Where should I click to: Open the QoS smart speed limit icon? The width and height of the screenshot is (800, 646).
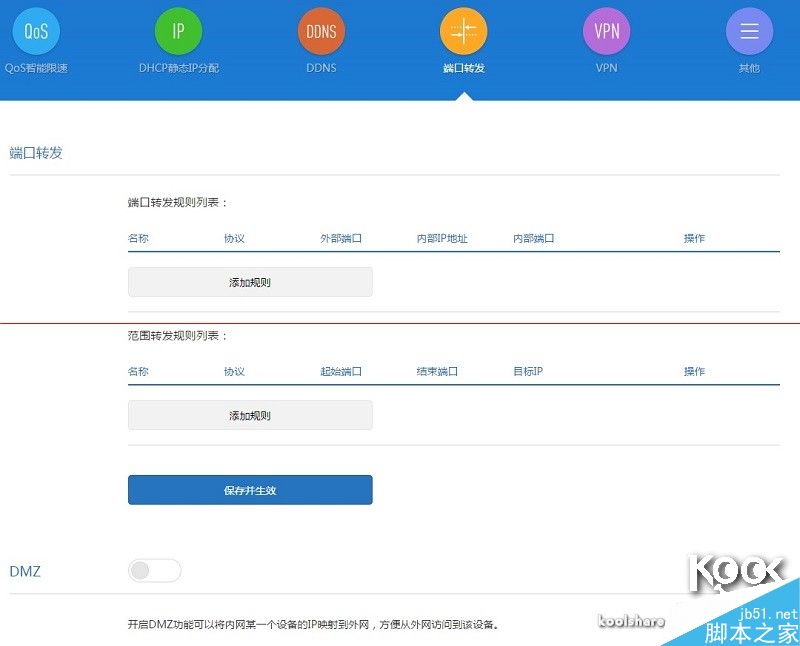pyautogui.click(x=36, y=31)
